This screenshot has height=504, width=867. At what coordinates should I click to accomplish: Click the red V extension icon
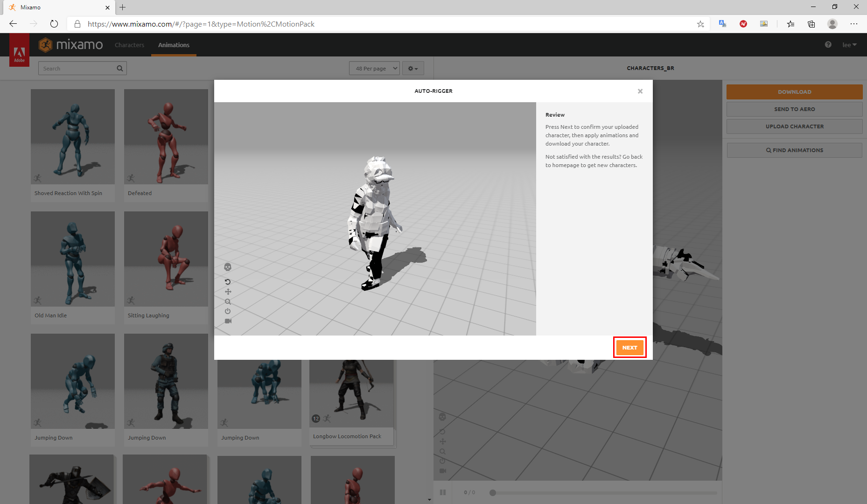pos(743,24)
